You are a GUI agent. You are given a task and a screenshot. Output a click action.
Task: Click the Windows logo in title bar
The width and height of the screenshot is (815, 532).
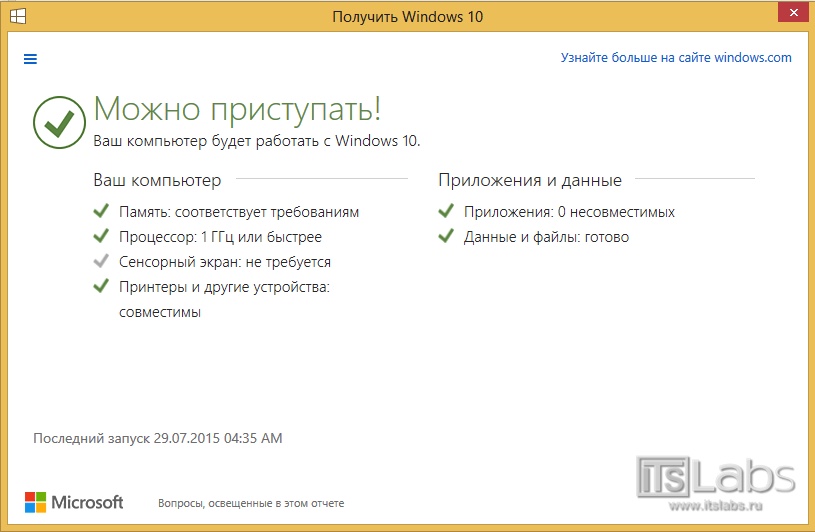18,16
